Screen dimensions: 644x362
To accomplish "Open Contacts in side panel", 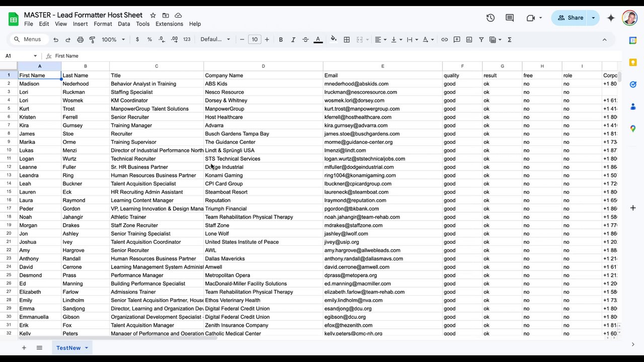I will point(633,107).
